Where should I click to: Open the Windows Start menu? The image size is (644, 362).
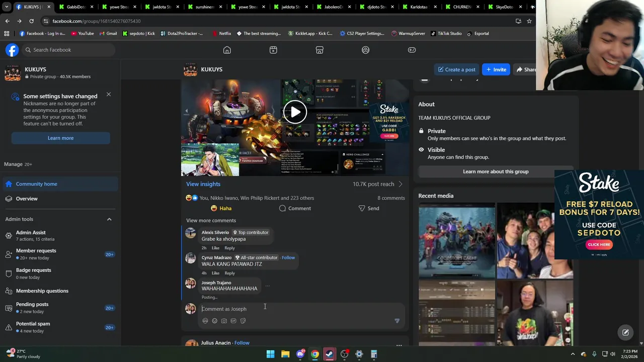tap(271, 354)
